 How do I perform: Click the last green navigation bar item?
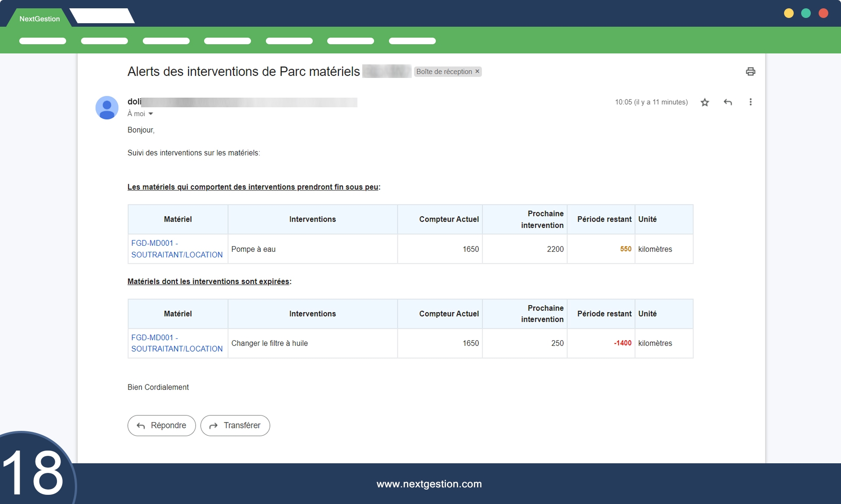412,41
